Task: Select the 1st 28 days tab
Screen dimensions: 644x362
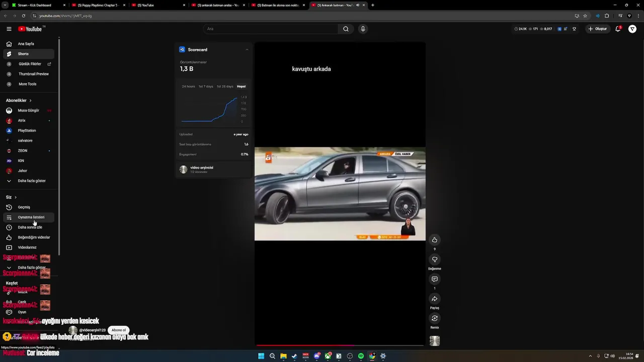Action: pyautogui.click(x=225, y=86)
